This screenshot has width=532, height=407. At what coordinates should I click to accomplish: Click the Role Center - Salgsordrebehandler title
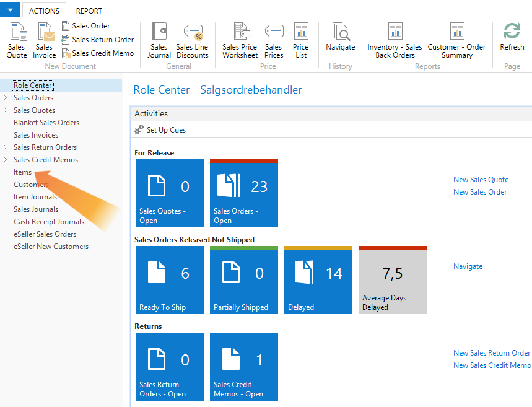[217, 90]
